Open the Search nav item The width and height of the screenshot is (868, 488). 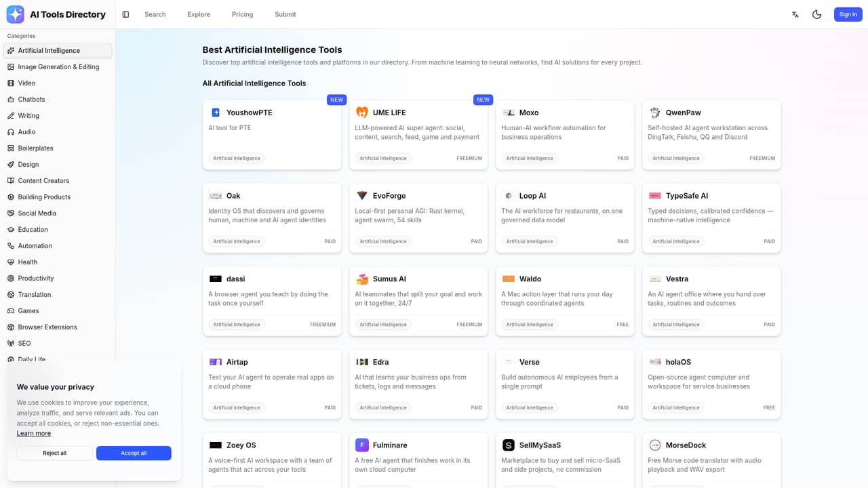coord(155,14)
